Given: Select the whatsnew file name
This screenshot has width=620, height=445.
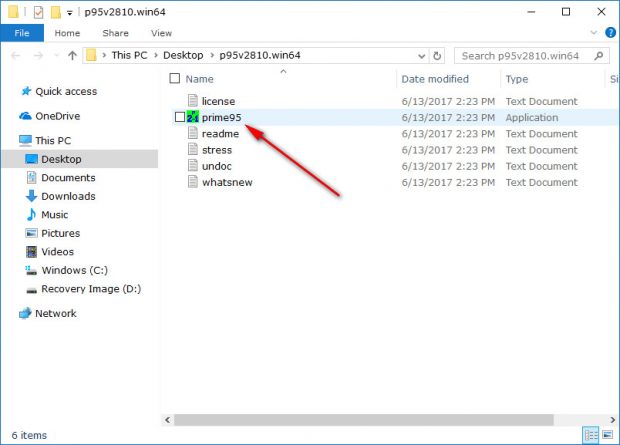Looking at the screenshot, I should click(x=227, y=182).
